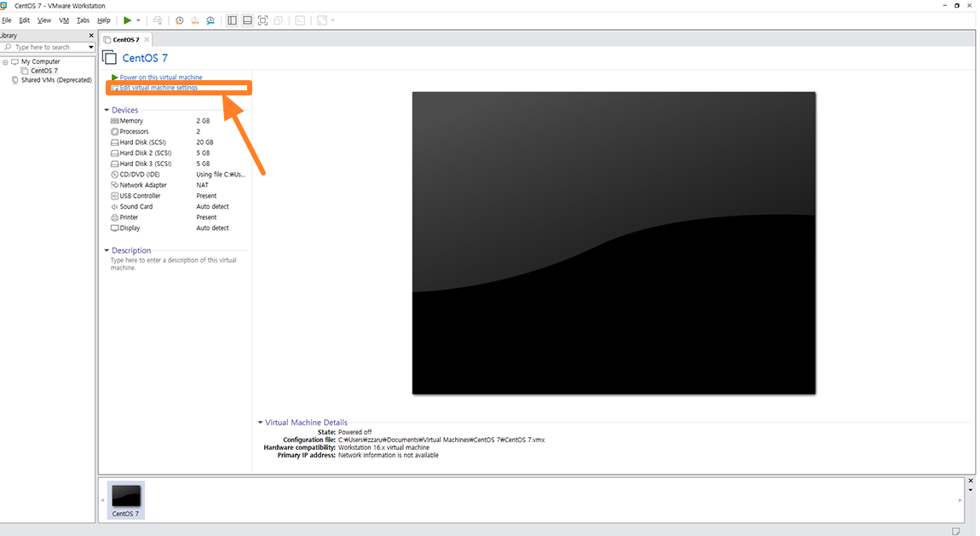This screenshot has width=980, height=536.
Task: Click the stretch guest display icon
Action: click(322, 20)
